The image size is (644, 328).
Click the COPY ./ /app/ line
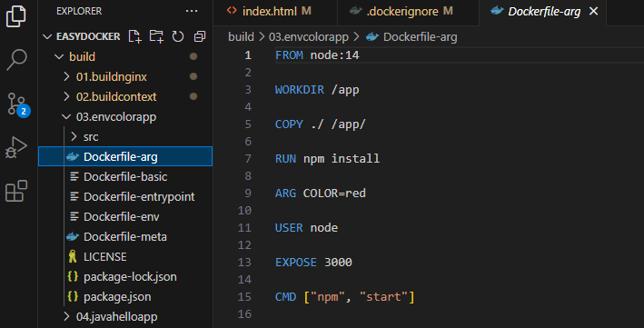(x=321, y=124)
